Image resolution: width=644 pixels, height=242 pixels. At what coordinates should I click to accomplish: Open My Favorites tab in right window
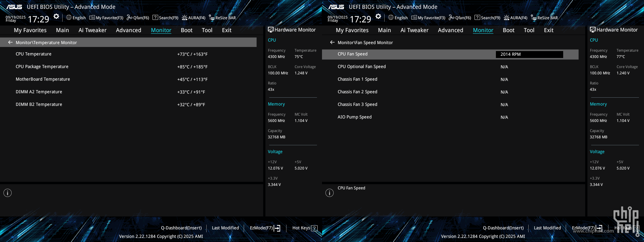click(x=352, y=30)
